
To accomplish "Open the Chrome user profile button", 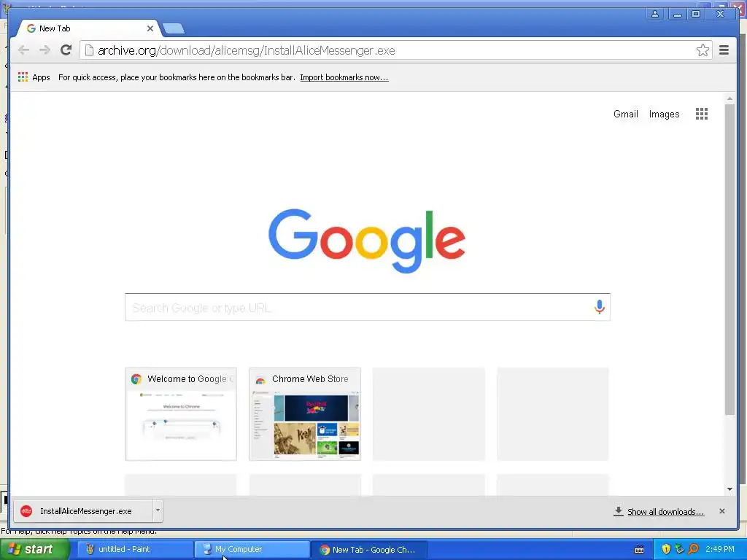I will pyautogui.click(x=655, y=14).
